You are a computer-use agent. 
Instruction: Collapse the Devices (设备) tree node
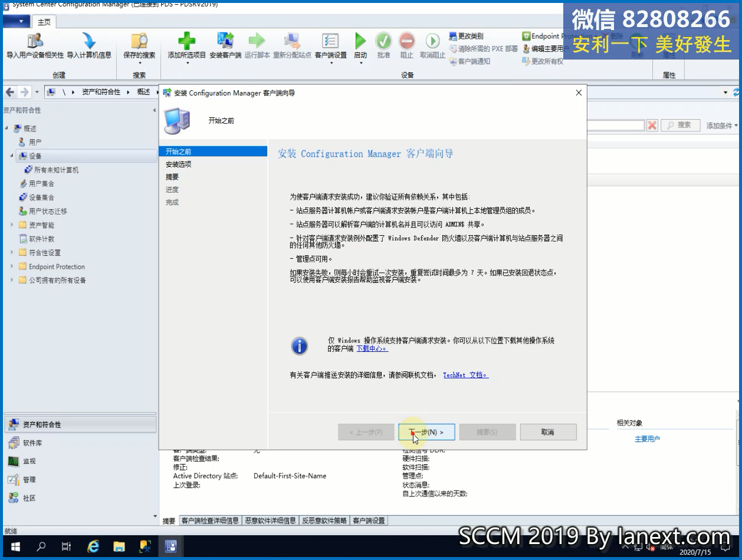point(12,156)
